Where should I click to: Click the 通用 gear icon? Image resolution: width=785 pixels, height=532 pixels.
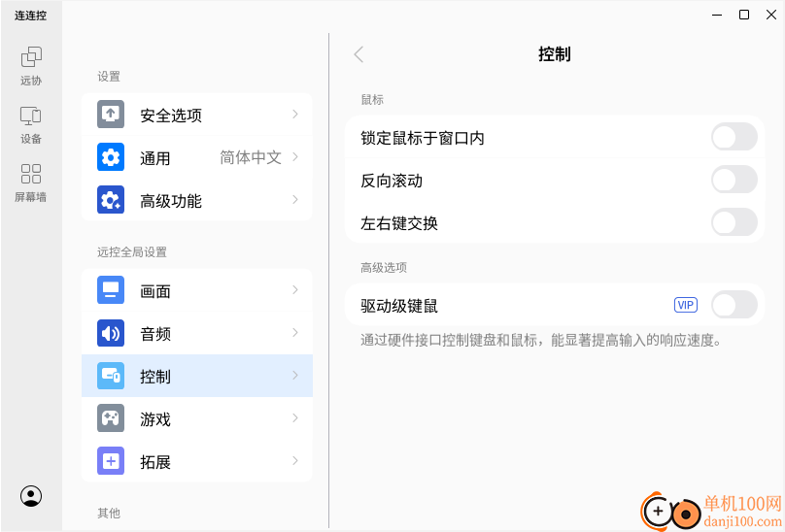(x=111, y=157)
